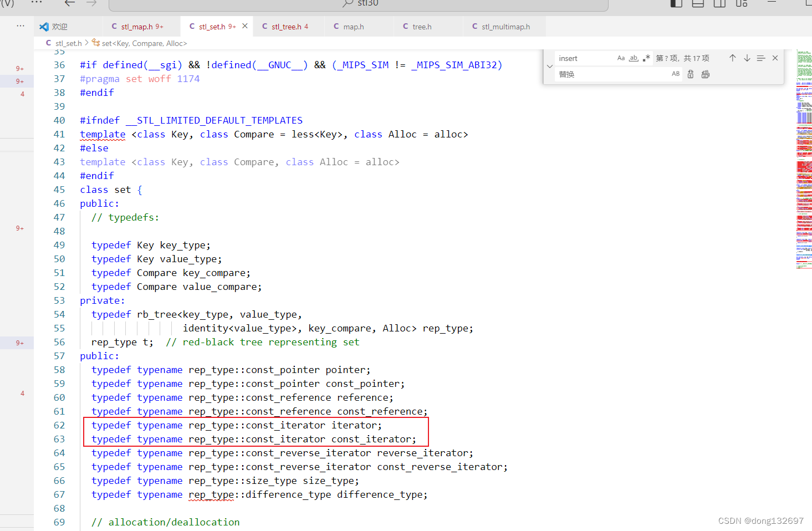812x531 pixels.
Task: Open the set<Key, Compare, Alloc> breadcrumb
Action: [x=144, y=43]
